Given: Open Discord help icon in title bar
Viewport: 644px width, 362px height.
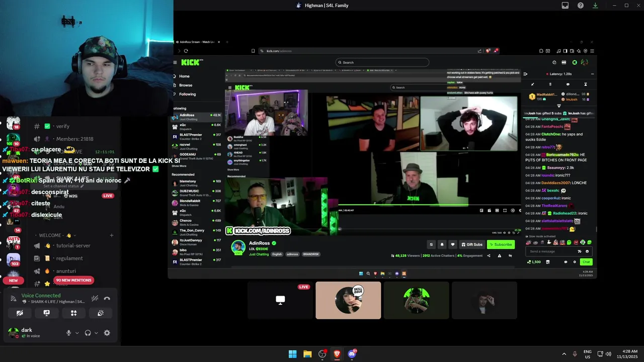Looking at the screenshot, I should pyautogui.click(x=581, y=6).
